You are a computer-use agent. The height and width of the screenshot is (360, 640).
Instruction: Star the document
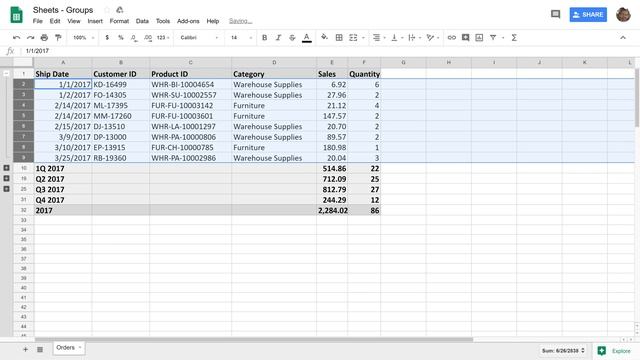point(107,10)
